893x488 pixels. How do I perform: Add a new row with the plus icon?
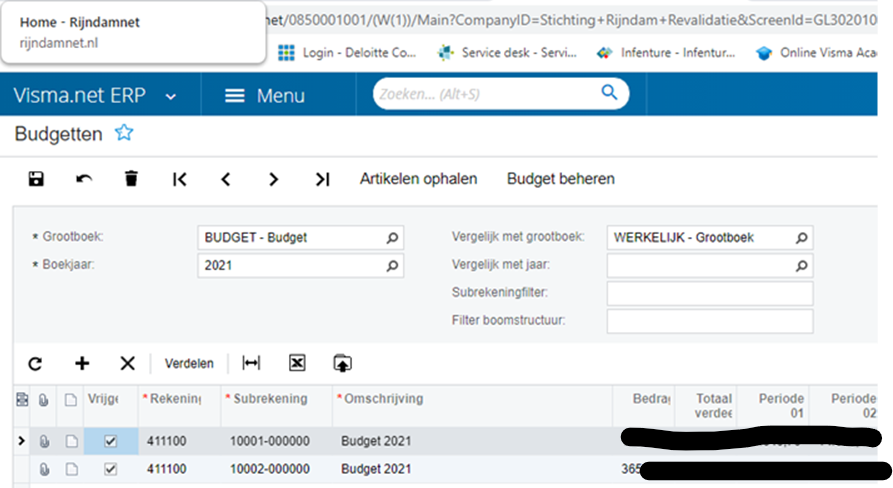click(82, 363)
